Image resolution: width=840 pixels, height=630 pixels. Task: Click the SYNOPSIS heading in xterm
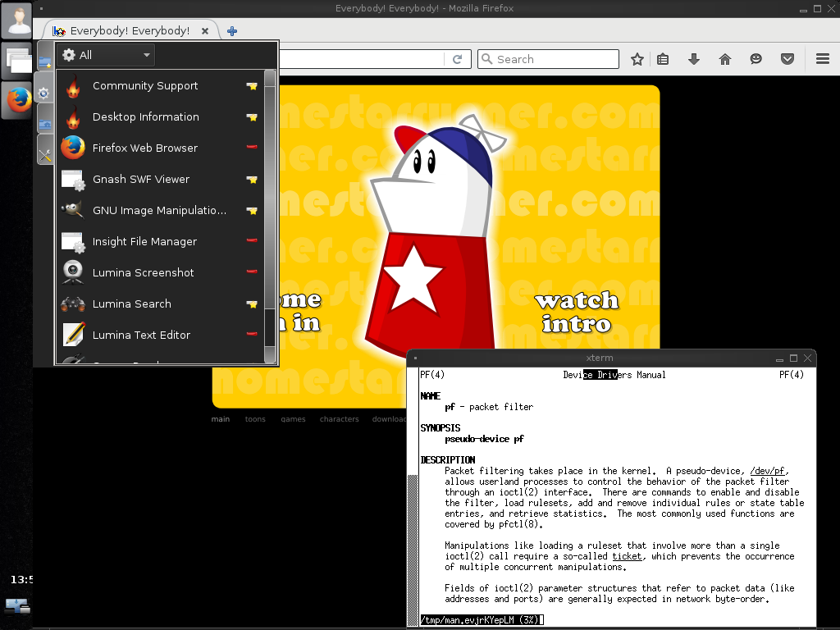[441, 428]
